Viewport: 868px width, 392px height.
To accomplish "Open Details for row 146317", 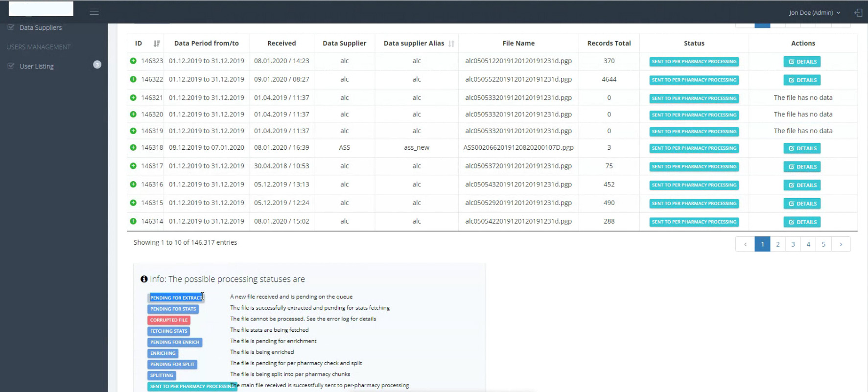I will coord(802,167).
